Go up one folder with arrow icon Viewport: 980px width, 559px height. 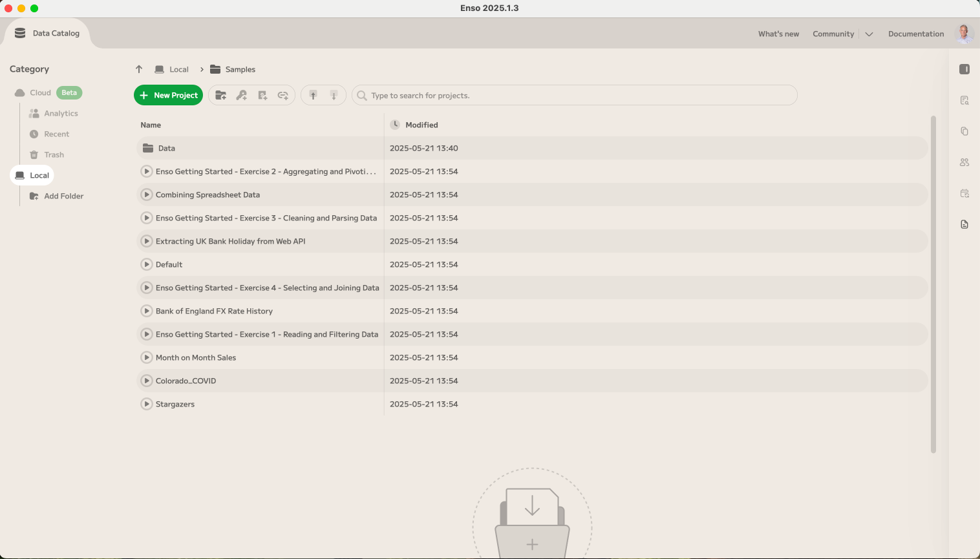coord(139,69)
